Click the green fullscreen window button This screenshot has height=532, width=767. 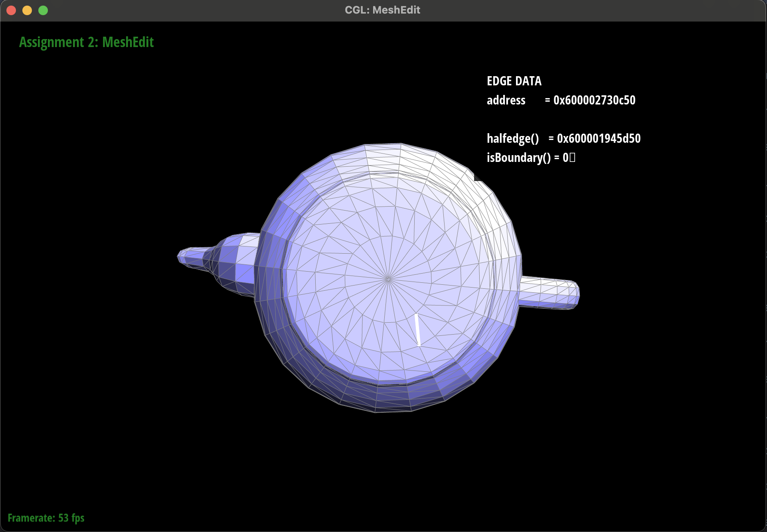(x=43, y=10)
